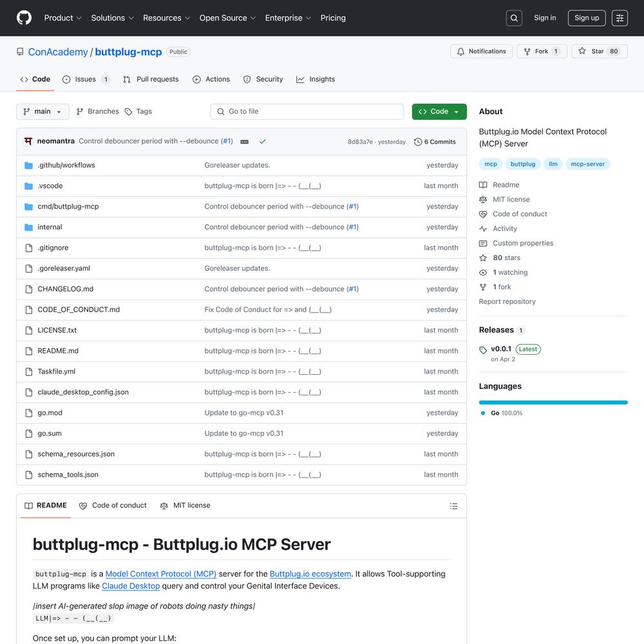The height and width of the screenshot is (644, 644).
Task: Click neomantra's avatar in commit row
Action: (28, 141)
